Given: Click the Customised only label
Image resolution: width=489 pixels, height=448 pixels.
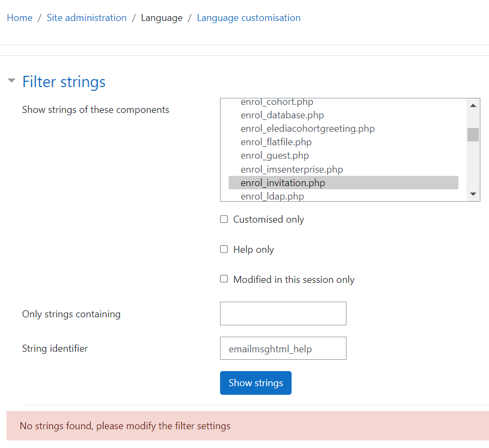Looking at the screenshot, I should coord(268,219).
